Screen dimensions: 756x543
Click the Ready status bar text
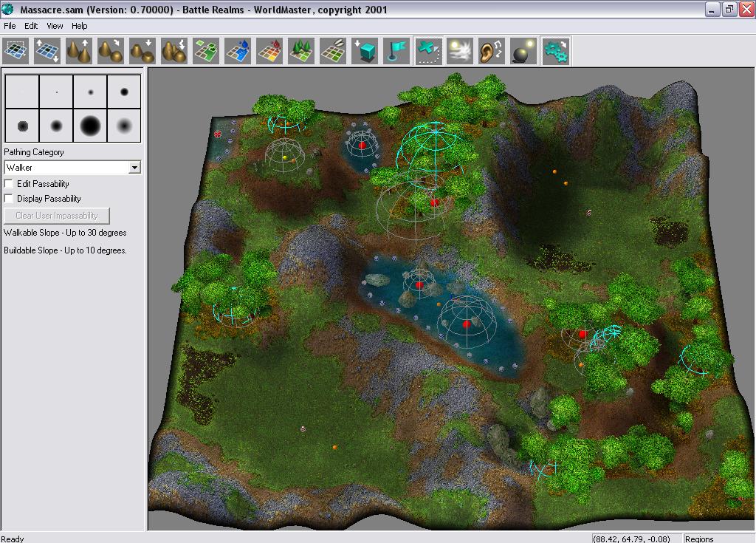13,539
